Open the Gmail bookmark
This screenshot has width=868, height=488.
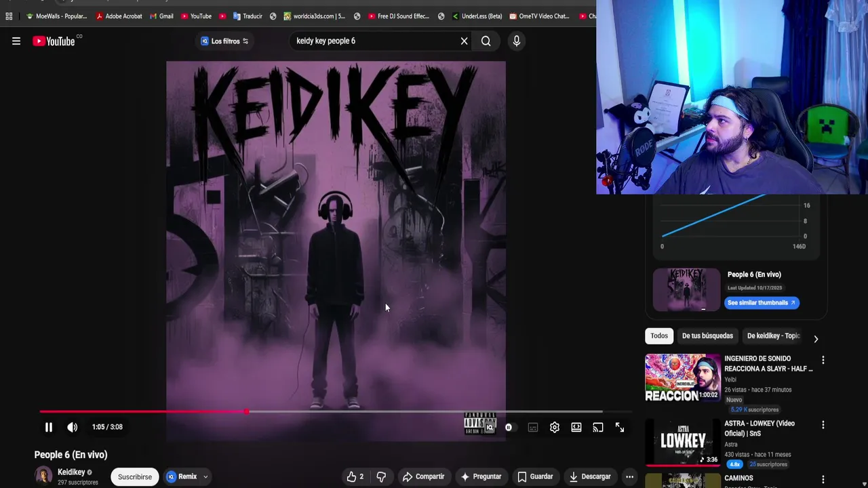[161, 16]
